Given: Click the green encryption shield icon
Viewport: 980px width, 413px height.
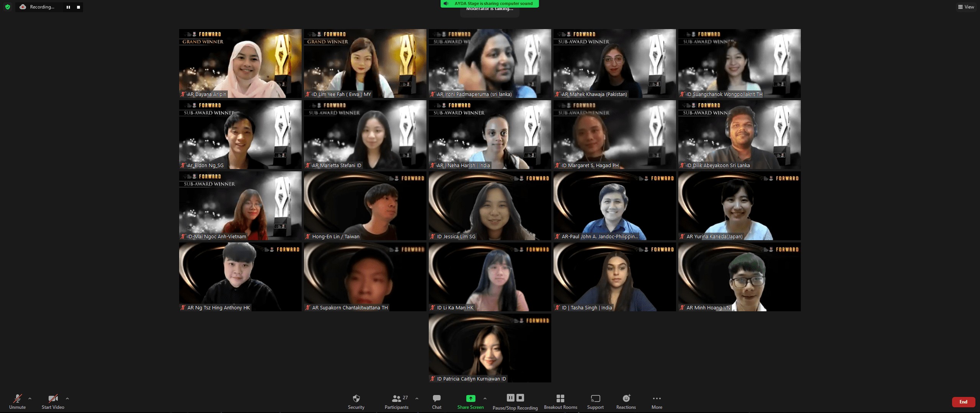Looking at the screenshot, I should click(7, 7).
